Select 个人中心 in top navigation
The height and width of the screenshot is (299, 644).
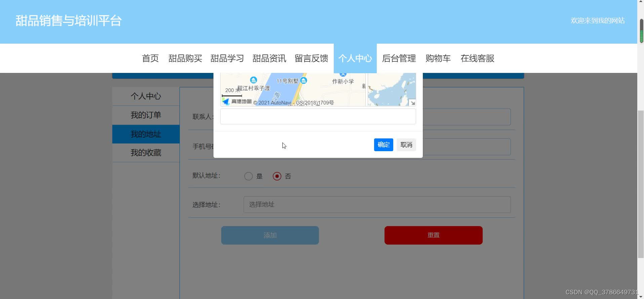[355, 58]
